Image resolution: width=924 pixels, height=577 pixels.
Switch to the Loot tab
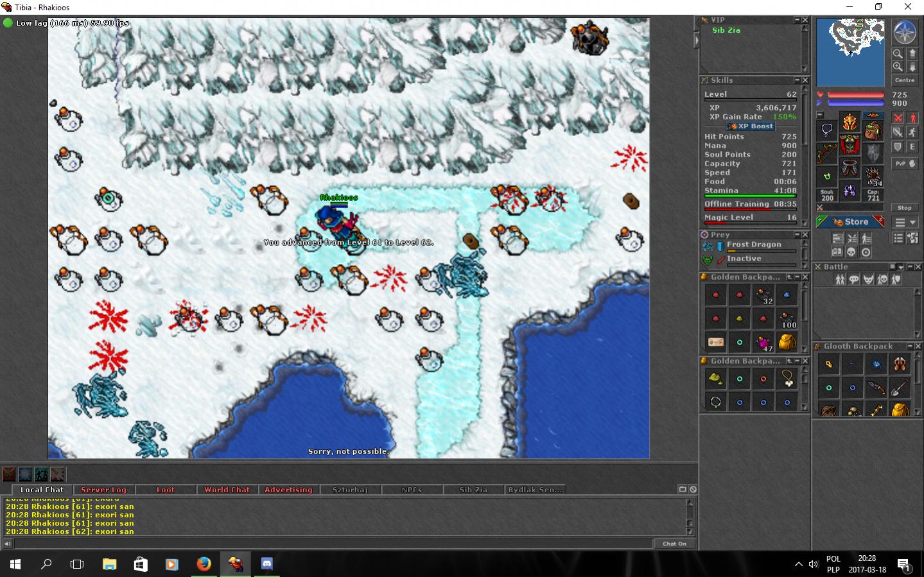click(x=166, y=490)
